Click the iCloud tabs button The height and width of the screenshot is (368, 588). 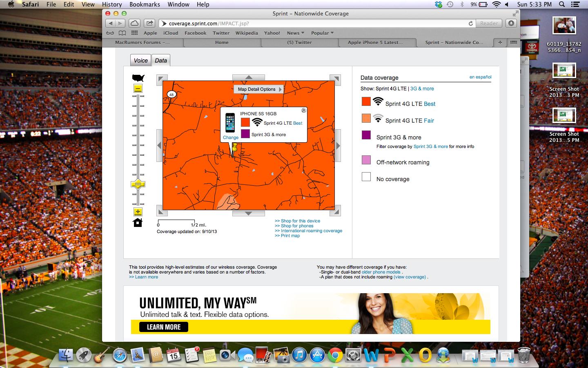pos(135,23)
